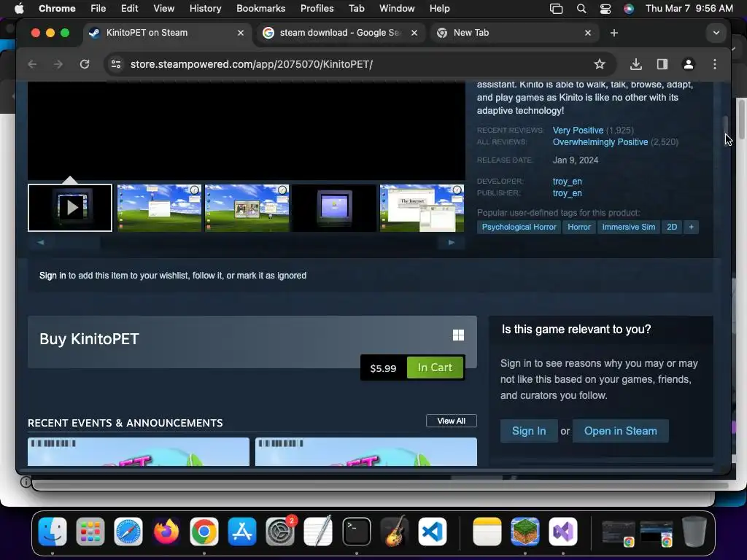The height and width of the screenshot is (560, 747).
Task: Open the Help menu
Action: pos(439,8)
